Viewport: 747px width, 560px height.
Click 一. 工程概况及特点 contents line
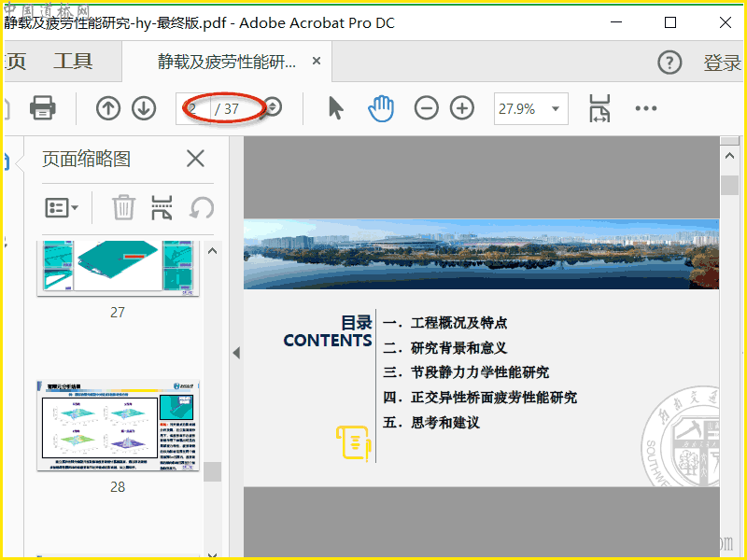click(x=445, y=323)
